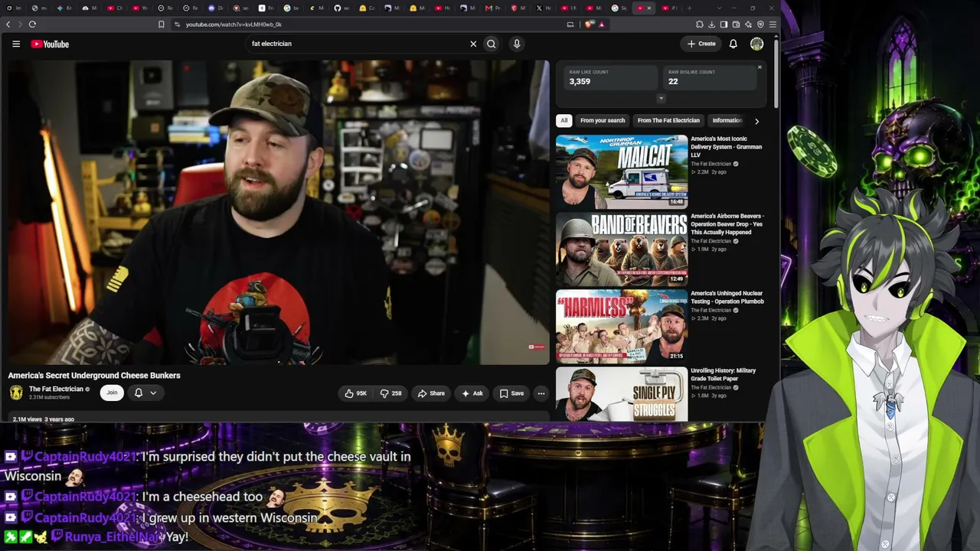980x551 pixels.
Task: Click the site info icon beside URL
Action: [177, 24]
